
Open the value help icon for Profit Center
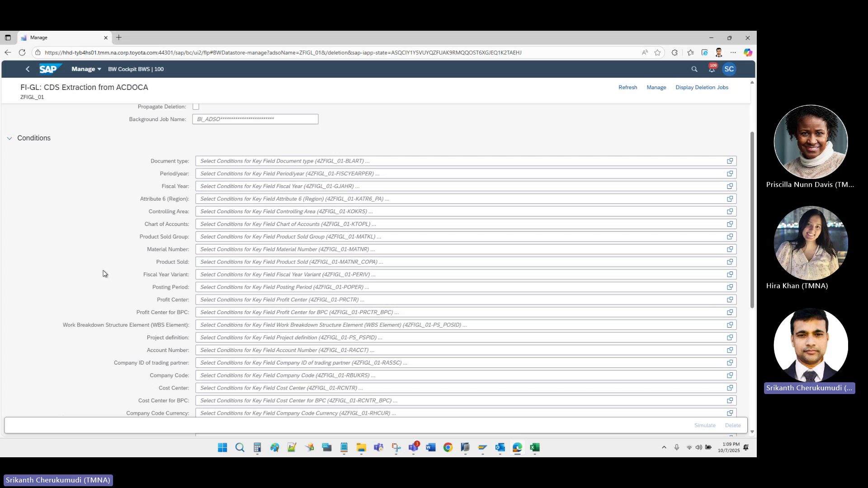[730, 300]
